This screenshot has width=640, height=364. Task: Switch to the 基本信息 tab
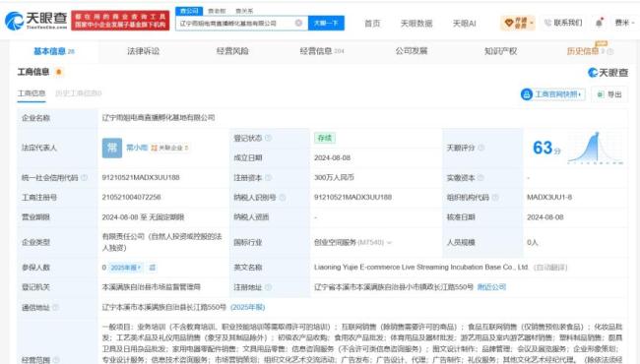[54, 51]
